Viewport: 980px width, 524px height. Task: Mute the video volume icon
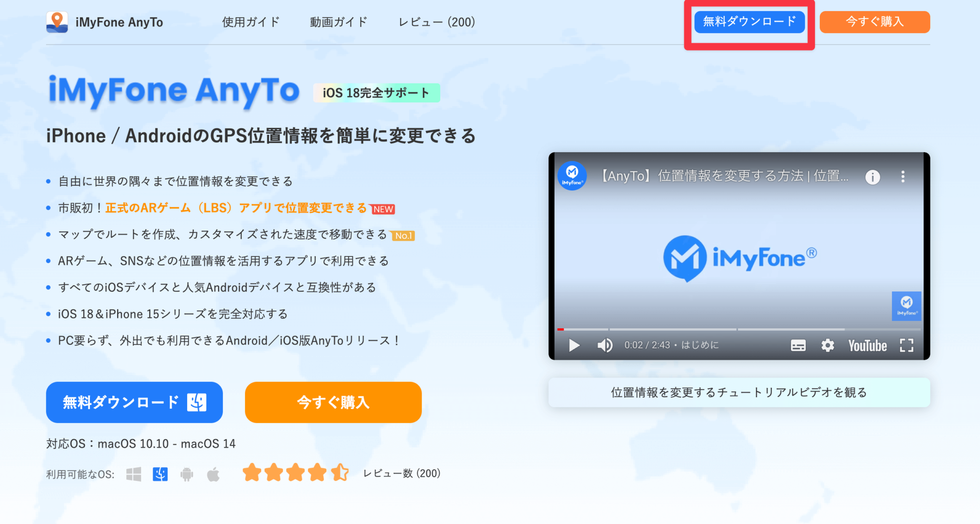point(605,345)
